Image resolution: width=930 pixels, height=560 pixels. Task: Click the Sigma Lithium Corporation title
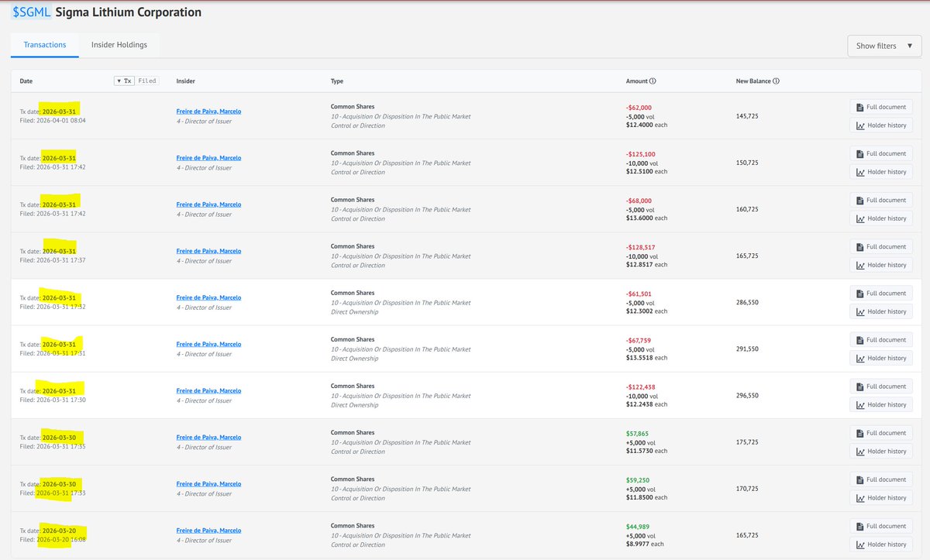click(129, 12)
